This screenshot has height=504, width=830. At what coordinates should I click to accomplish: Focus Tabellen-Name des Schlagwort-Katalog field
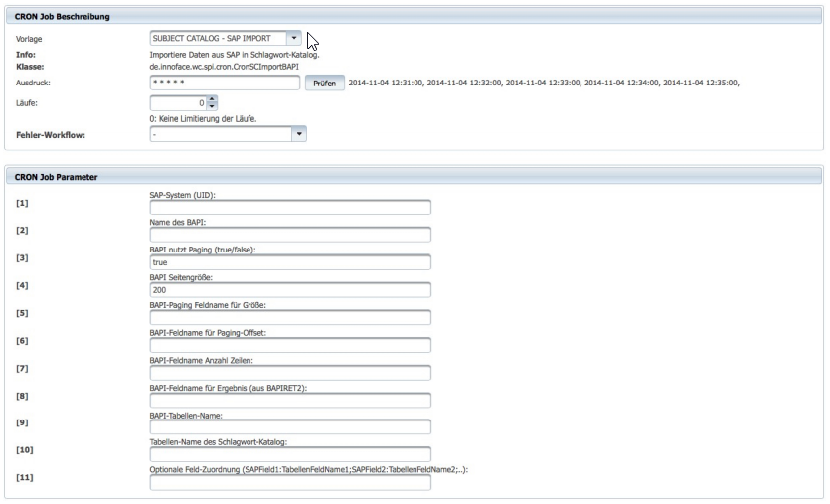point(290,454)
